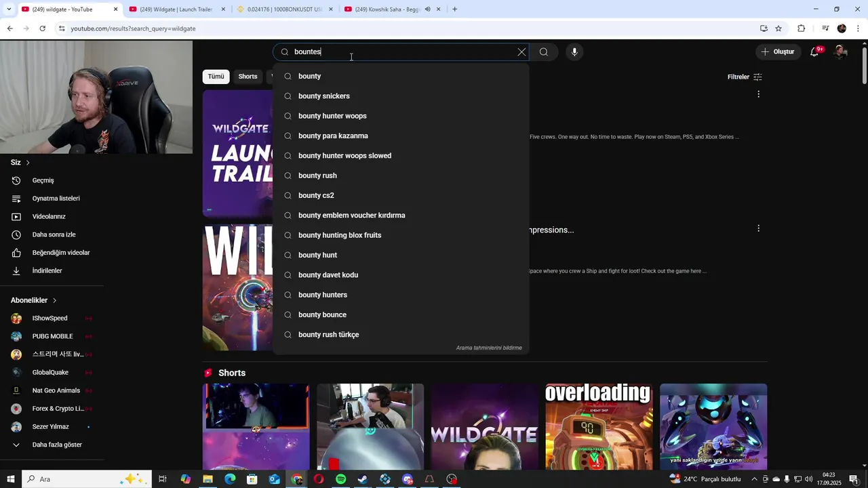This screenshot has width=868, height=488.
Task: Open Daha sonra izle list
Action: tap(53, 235)
